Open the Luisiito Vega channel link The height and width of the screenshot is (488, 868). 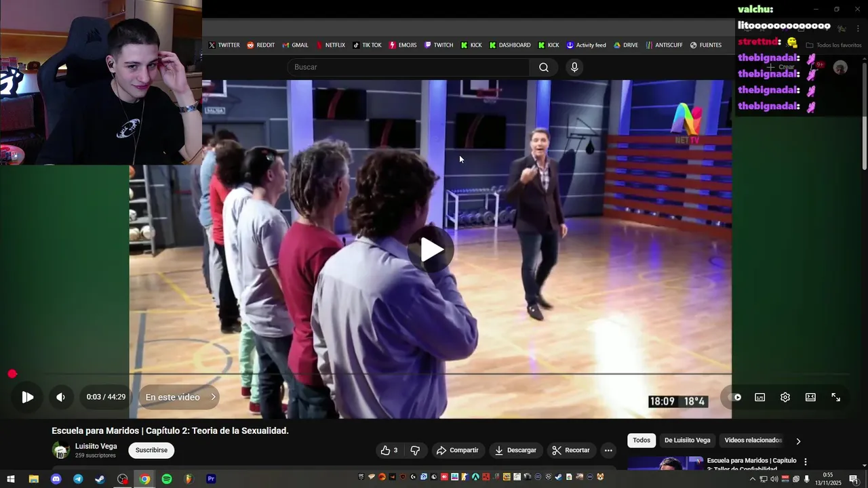coord(96,446)
